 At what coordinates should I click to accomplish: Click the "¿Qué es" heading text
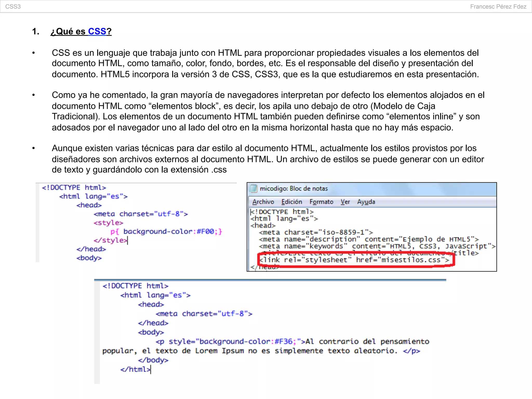68,31
